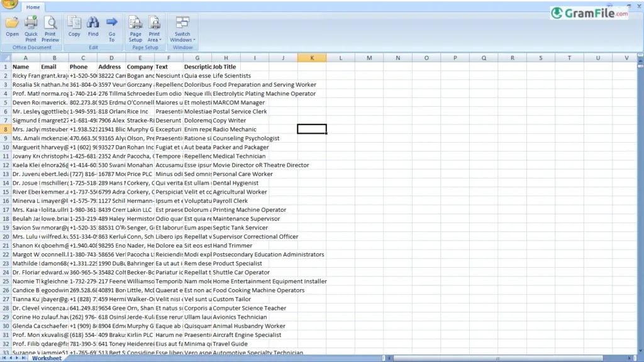
Task: Click the selected cell K8
Action: click(x=312, y=129)
